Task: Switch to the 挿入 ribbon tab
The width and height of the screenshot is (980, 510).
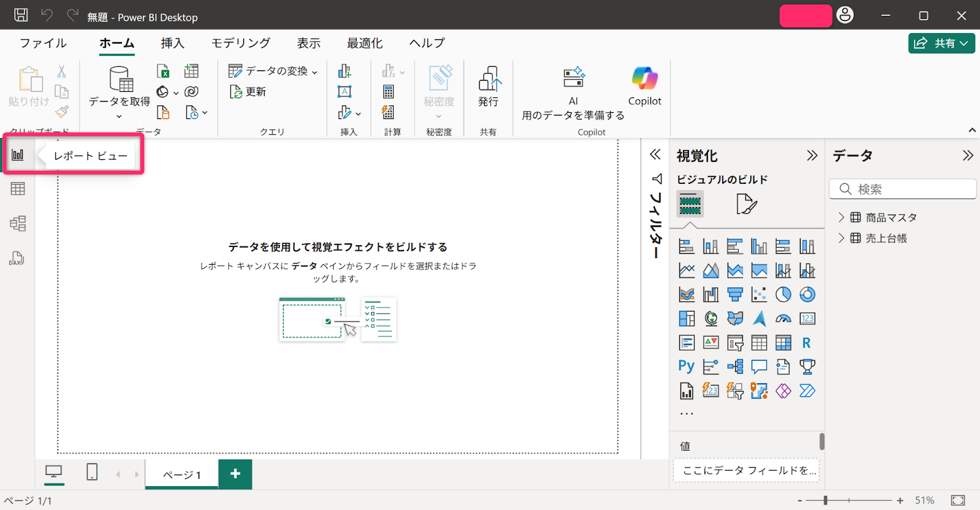Action: 172,43
